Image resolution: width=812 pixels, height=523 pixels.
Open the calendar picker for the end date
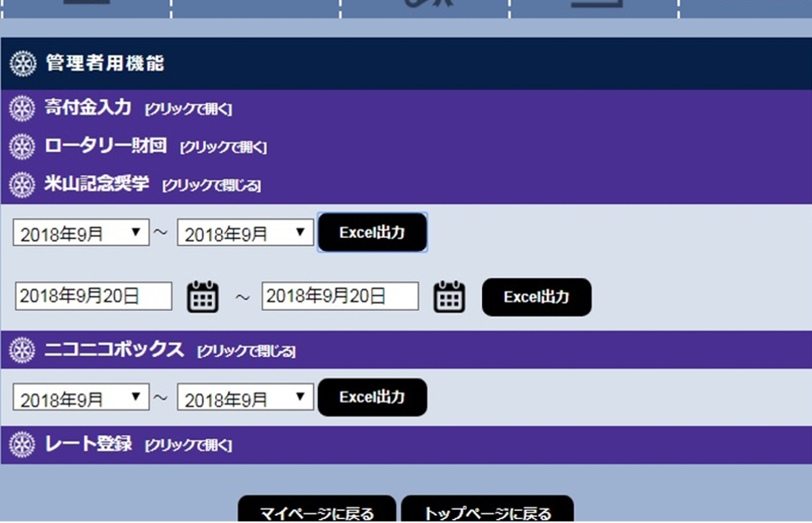449,297
